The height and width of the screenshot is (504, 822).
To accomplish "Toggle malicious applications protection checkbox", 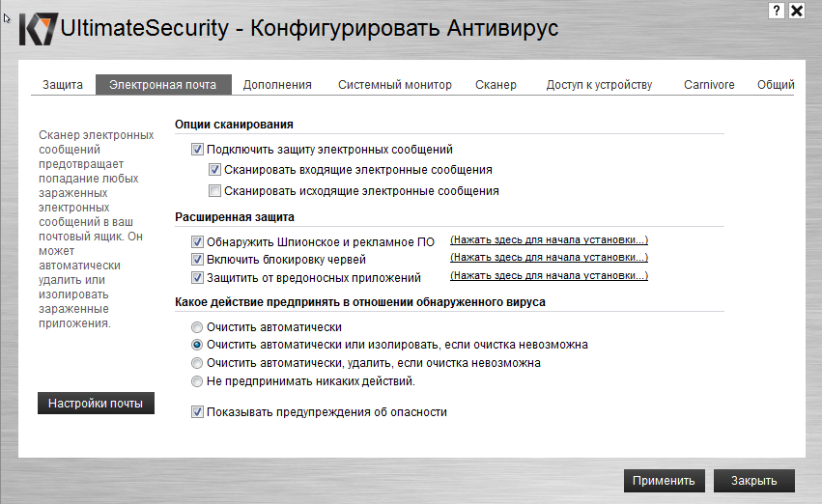I will point(198,278).
